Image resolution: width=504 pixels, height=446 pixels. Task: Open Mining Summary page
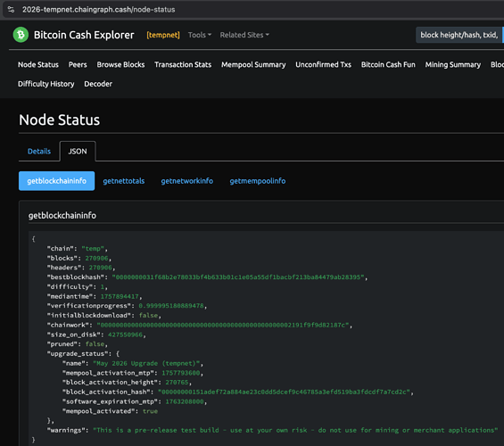coord(453,64)
